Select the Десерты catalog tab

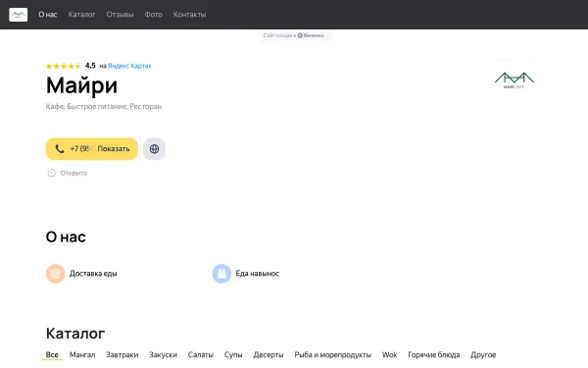[x=269, y=355]
